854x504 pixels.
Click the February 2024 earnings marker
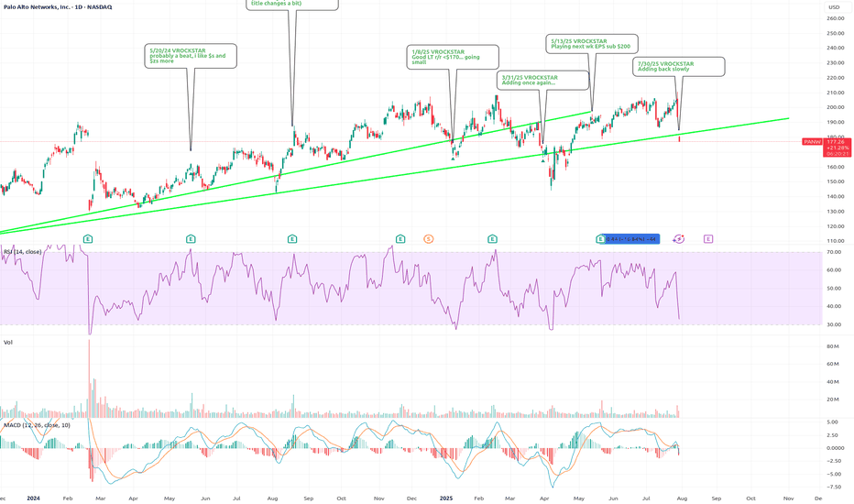88,238
